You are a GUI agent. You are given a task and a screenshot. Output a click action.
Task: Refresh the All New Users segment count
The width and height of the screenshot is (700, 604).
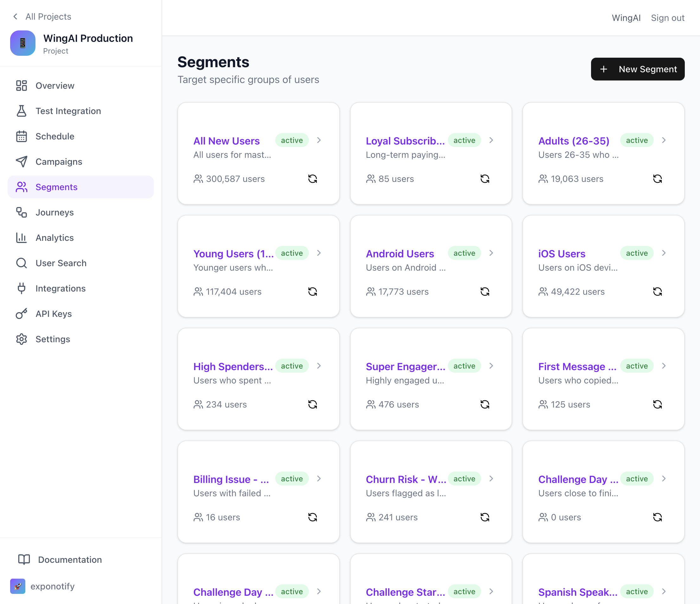[313, 178]
